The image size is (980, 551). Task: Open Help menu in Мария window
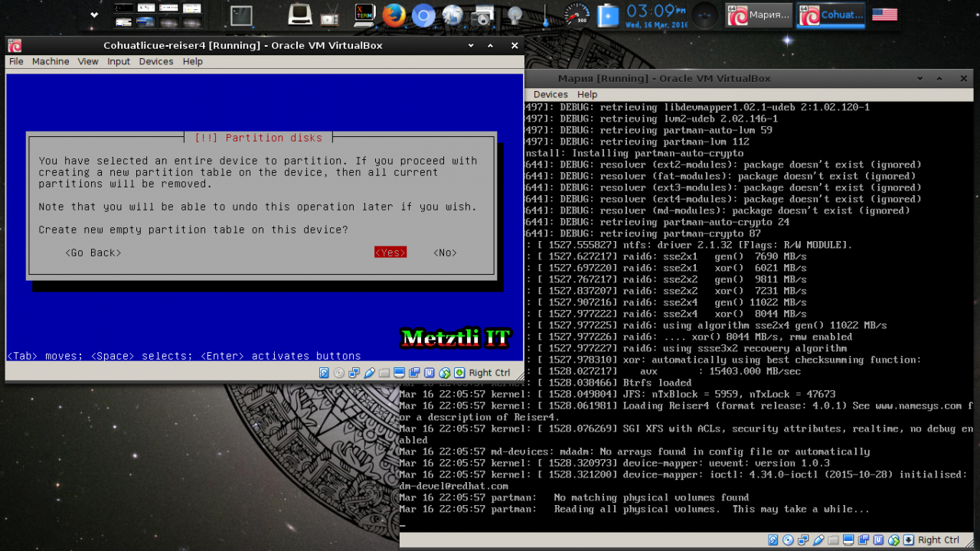tap(587, 94)
